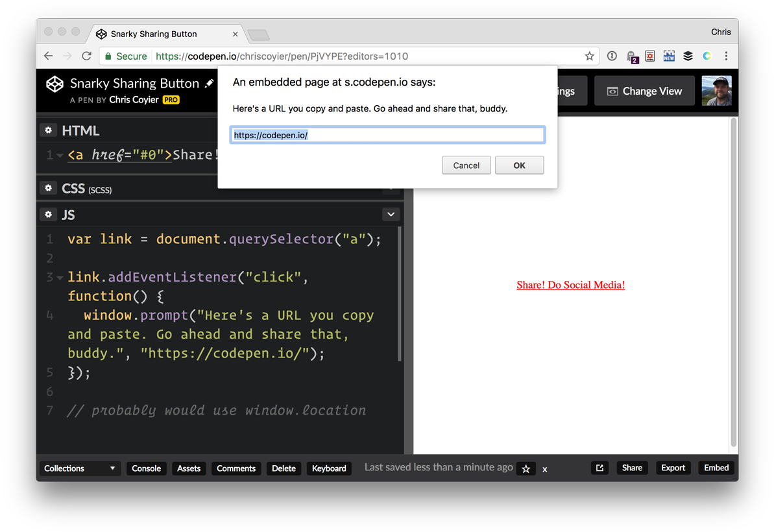Screen dimensions: 774x532
Task: Click the Embed button
Action: [x=716, y=468]
